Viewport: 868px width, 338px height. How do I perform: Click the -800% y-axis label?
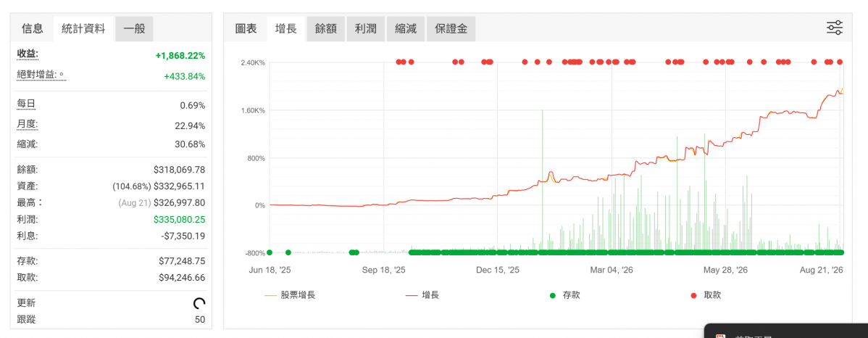pos(255,253)
